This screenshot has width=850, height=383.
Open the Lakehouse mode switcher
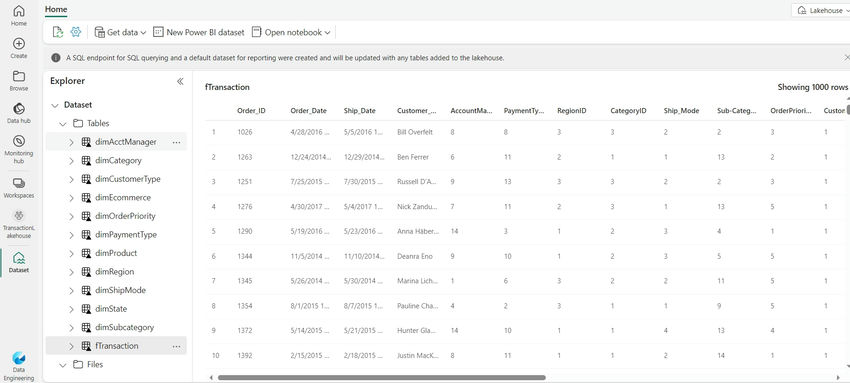[821, 10]
